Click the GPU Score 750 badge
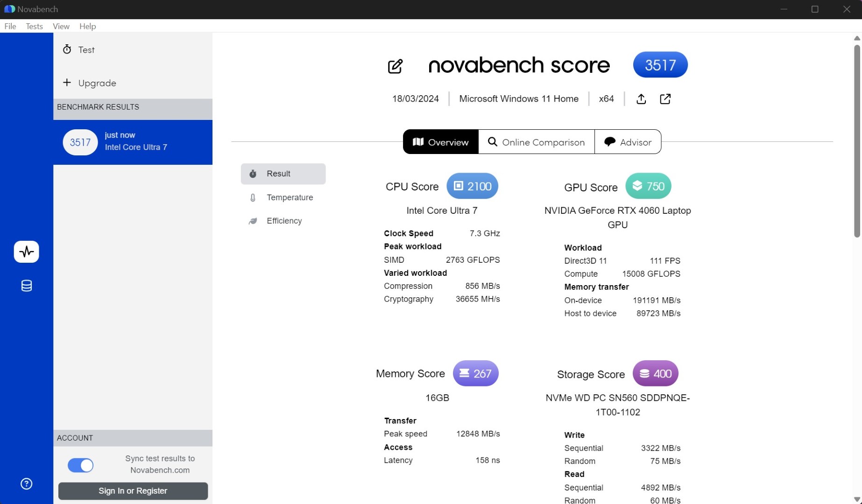This screenshot has height=504, width=862. click(648, 186)
